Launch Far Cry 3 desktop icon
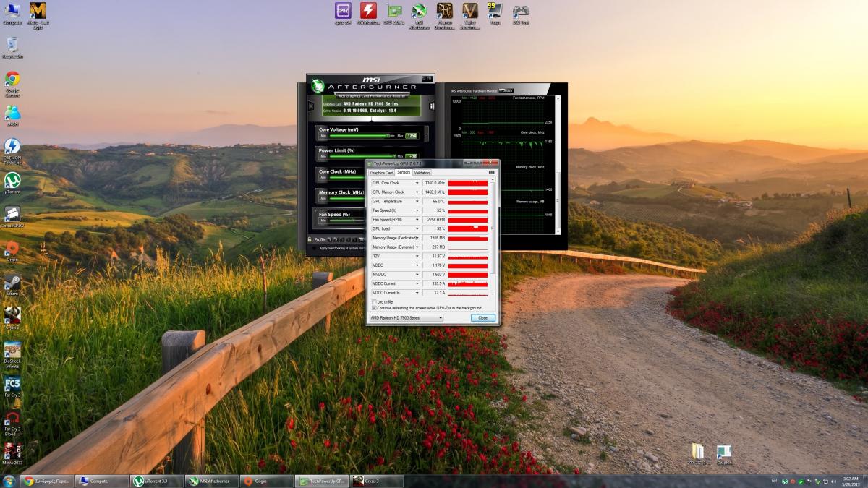868x488 pixels. [x=12, y=384]
